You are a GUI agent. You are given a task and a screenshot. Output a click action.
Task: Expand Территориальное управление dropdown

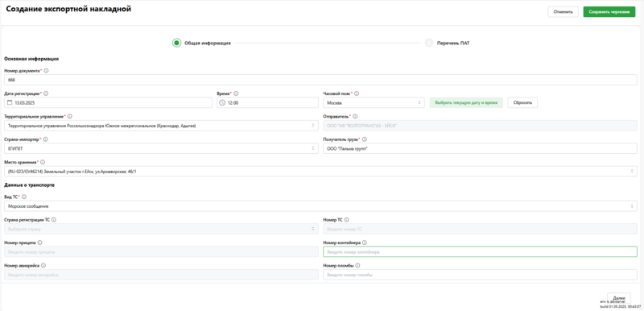(162, 126)
